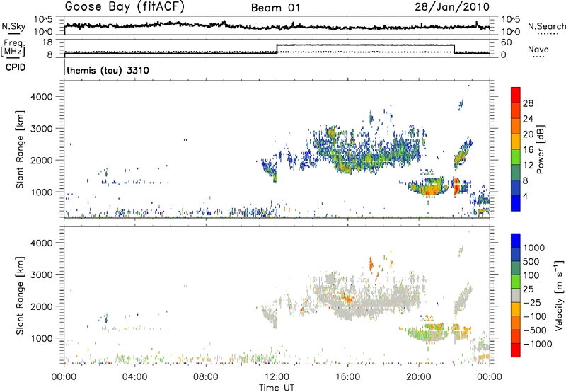Click the blue bottom of the power color bar
The width and height of the screenshot is (566, 392).
(516, 203)
